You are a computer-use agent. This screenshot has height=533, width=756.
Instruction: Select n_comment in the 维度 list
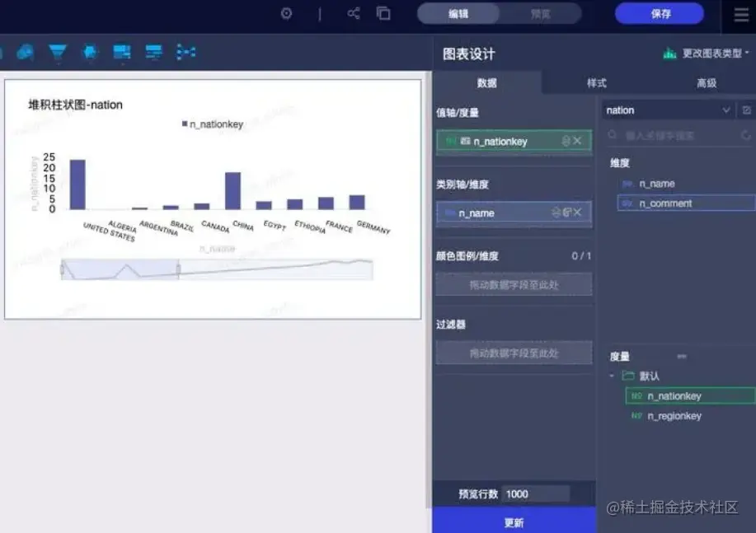(686, 203)
